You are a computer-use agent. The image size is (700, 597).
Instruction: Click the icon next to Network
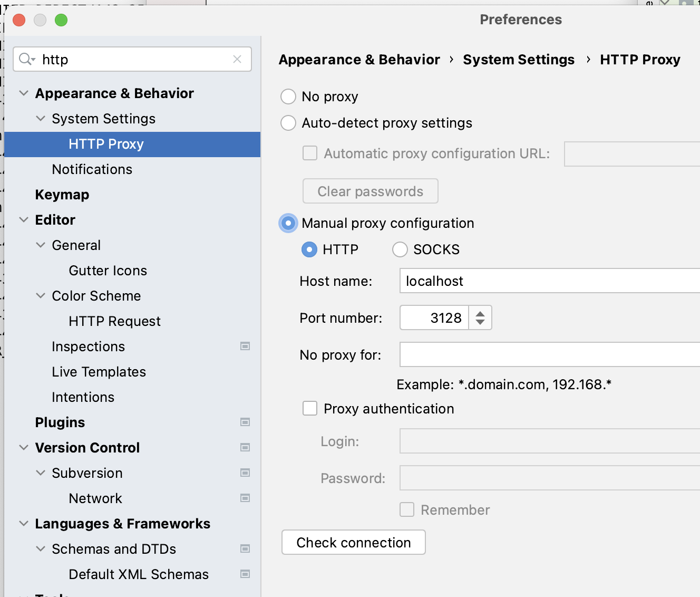tap(245, 498)
